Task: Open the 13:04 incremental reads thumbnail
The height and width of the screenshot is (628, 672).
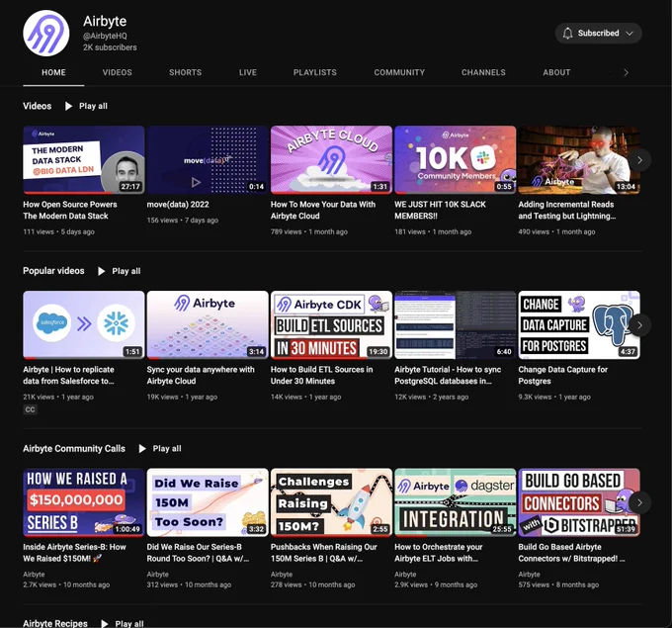Action: coord(579,159)
